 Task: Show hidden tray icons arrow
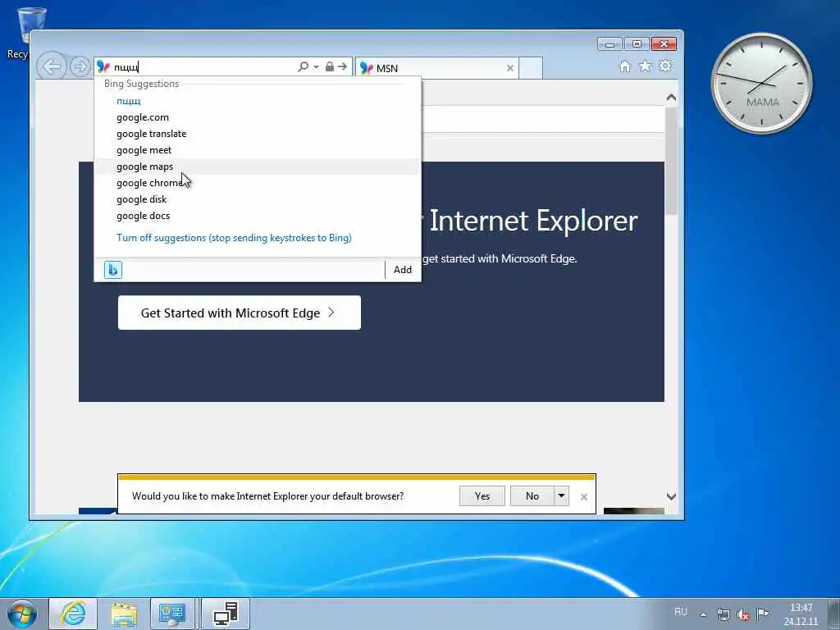pyautogui.click(x=703, y=614)
